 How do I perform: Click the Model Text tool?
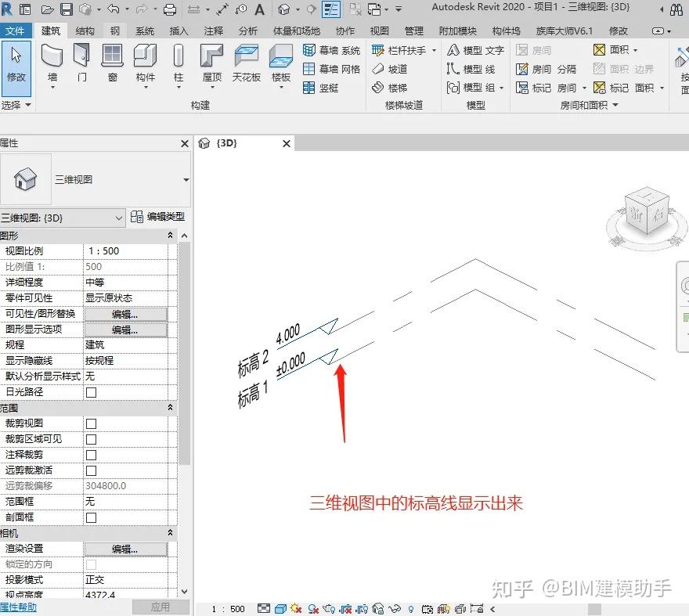(475, 51)
